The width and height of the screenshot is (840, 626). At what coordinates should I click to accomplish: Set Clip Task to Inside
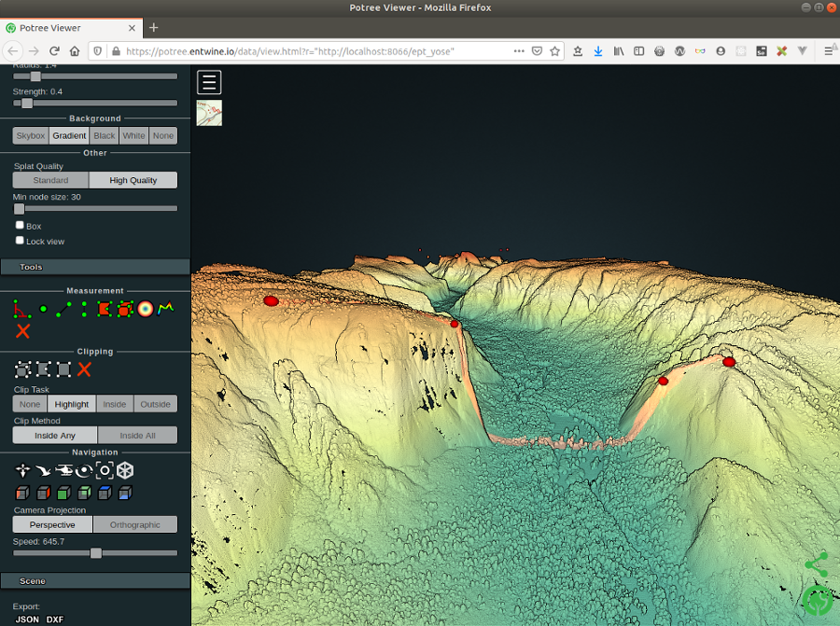pyautogui.click(x=114, y=403)
